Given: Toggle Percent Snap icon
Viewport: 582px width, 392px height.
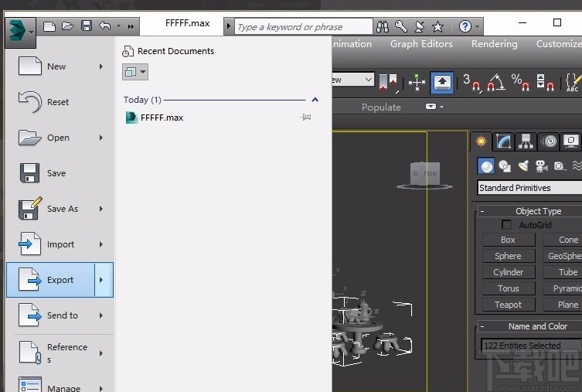Looking at the screenshot, I should click(520, 83).
